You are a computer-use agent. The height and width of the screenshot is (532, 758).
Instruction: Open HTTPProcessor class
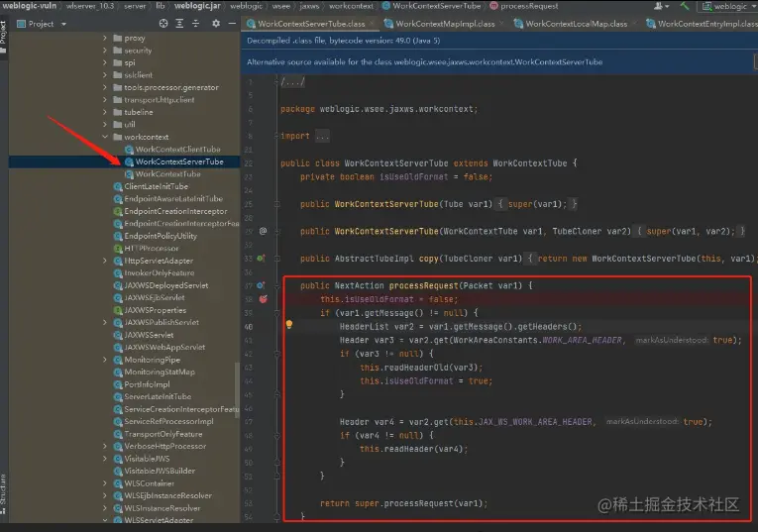[x=152, y=249]
